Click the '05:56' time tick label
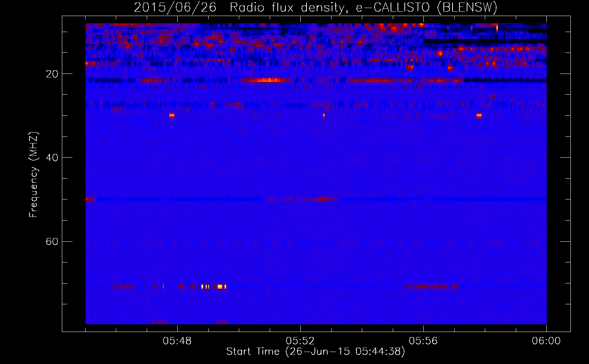This screenshot has width=589, height=364. (423, 341)
